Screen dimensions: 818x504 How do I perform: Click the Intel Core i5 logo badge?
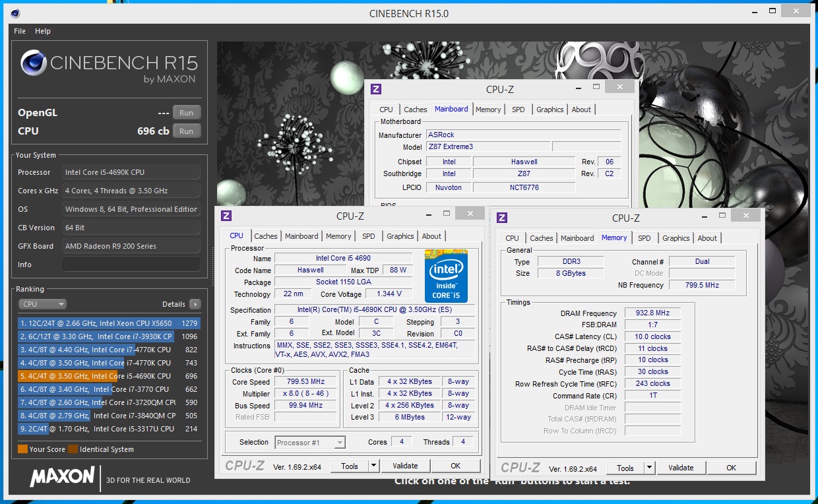446,276
